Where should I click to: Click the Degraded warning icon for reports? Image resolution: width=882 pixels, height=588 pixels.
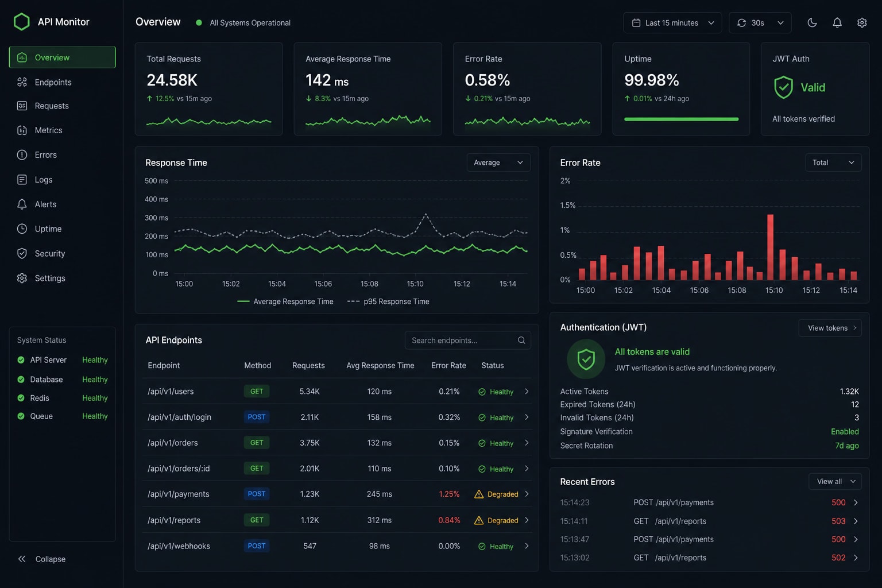tap(479, 520)
